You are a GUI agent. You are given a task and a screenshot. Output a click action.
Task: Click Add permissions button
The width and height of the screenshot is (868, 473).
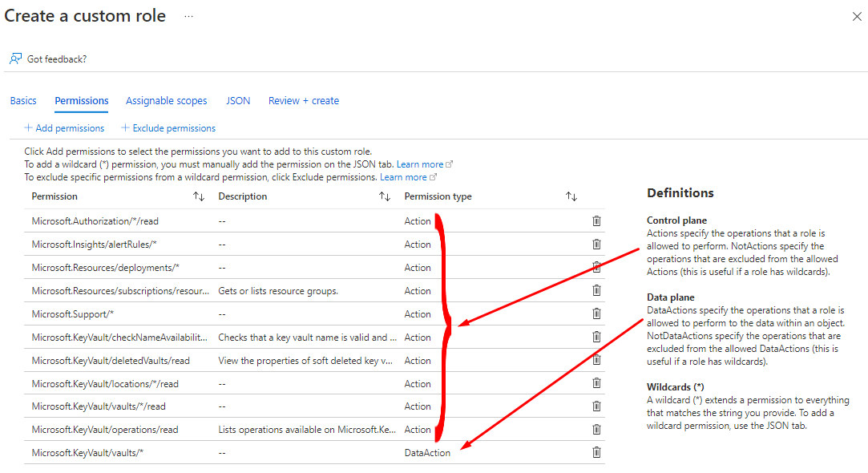click(x=64, y=128)
